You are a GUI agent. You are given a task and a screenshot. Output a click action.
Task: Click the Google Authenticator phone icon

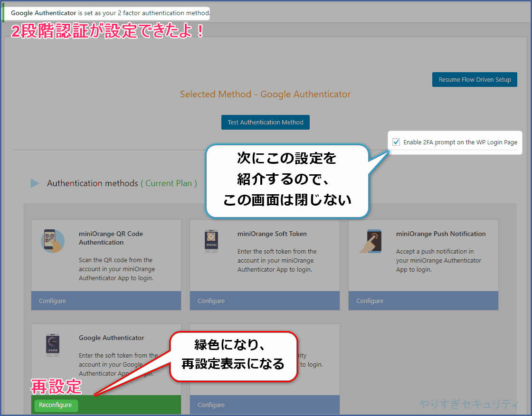pos(53,345)
